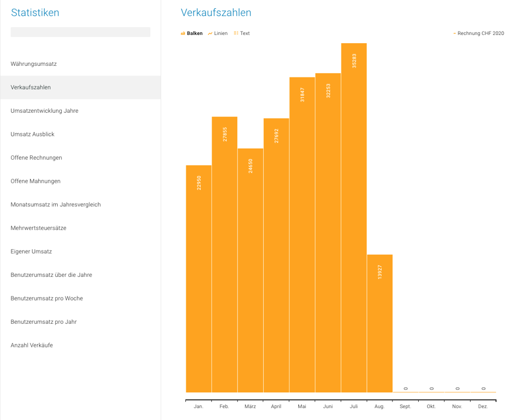Open Offene Rechnungen list
The width and height of the screenshot is (515, 420).
[36, 157]
